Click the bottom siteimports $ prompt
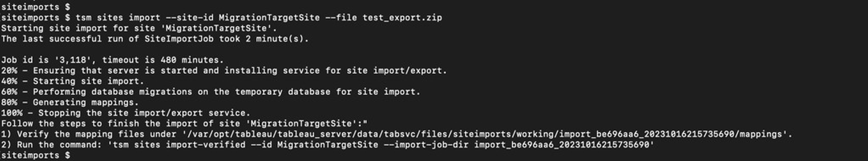Viewport: 868px width, 161px height. tap(35, 155)
